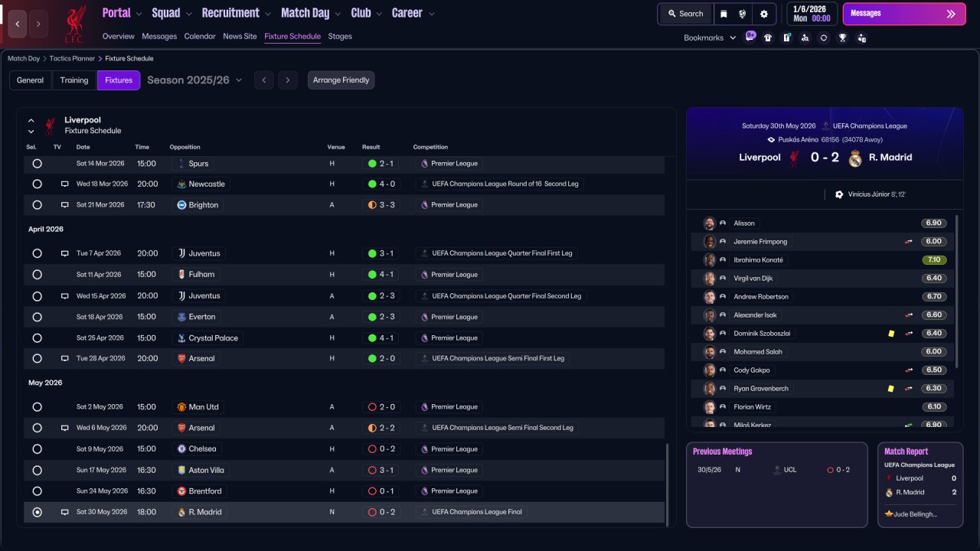This screenshot has width=980, height=551.
Task: Click the Real Madrid crest in match header
Action: click(855, 158)
